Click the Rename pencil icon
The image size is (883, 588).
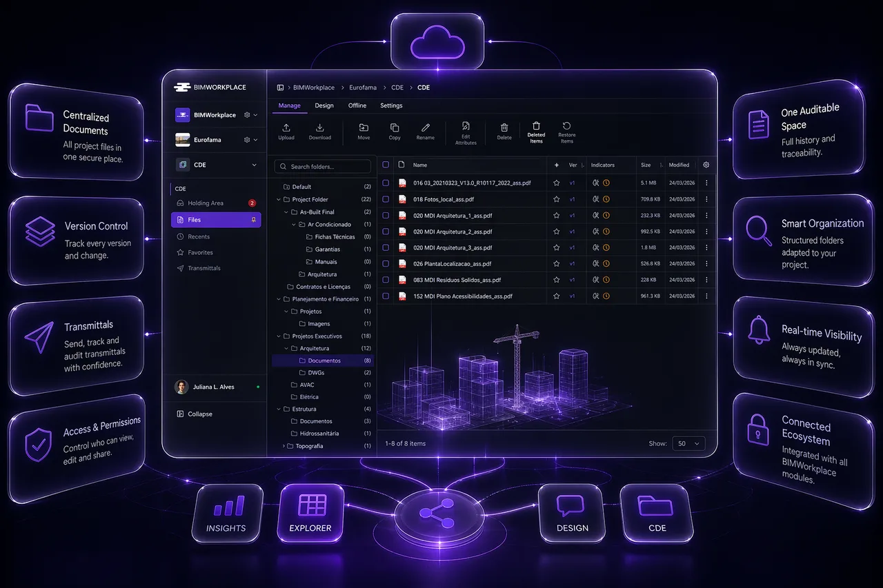[426, 128]
